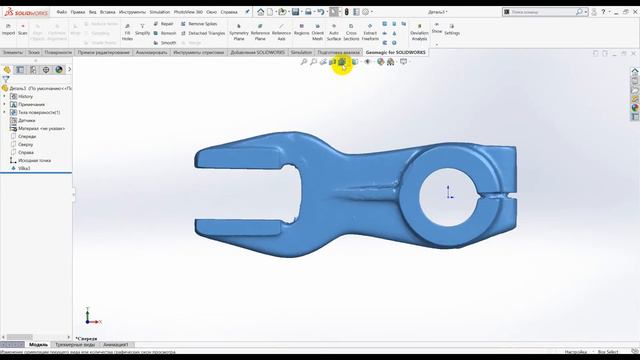
Task: Click the Import tool in Geomagic ribbon
Action: pos(8,30)
